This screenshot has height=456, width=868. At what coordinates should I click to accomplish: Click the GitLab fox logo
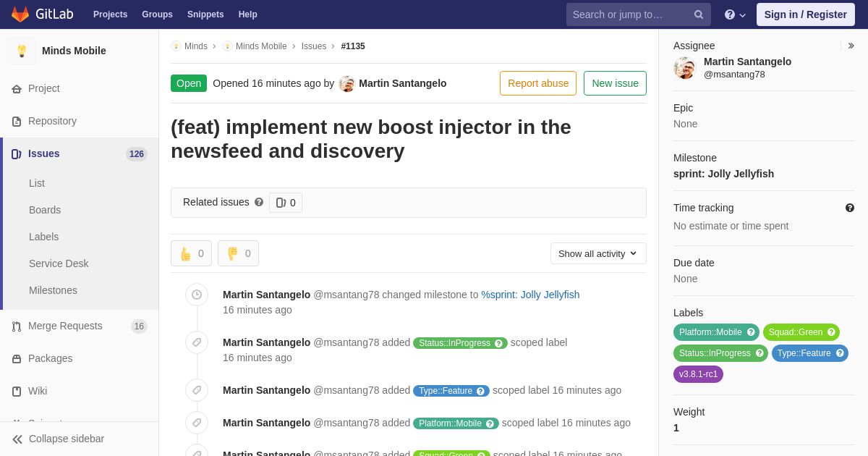[20, 14]
